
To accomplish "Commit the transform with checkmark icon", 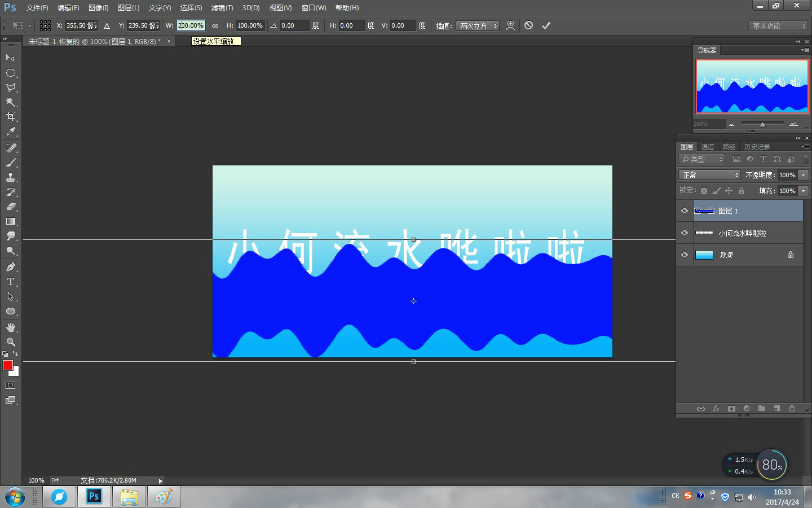I will [x=546, y=25].
